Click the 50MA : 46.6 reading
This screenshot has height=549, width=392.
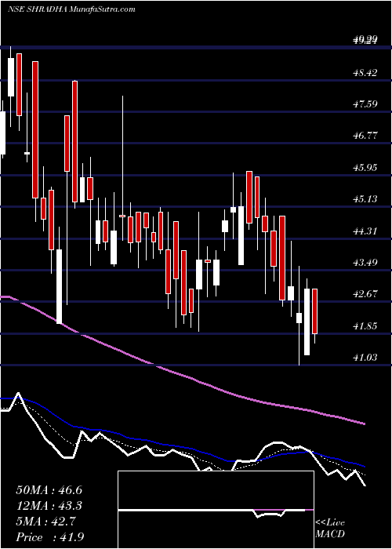click(49, 490)
